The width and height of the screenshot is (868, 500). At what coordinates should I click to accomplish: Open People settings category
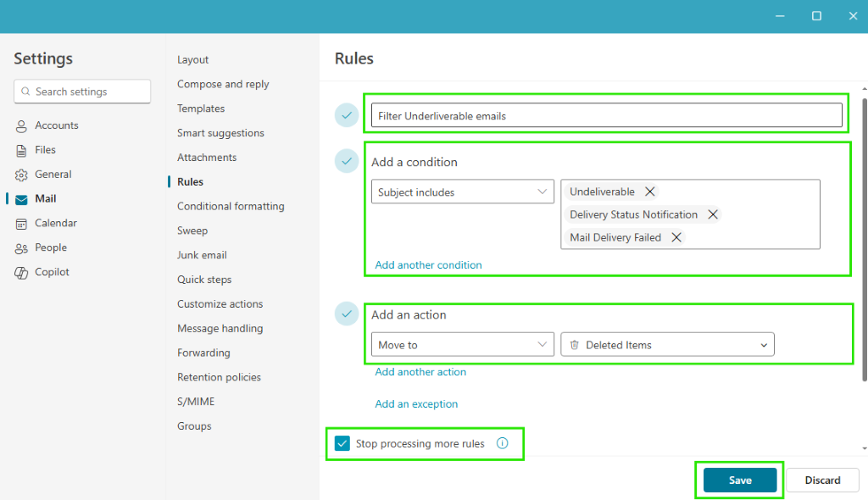pos(51,247)
